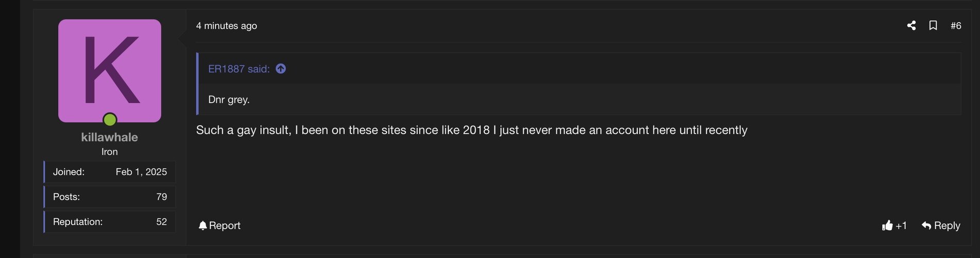
Task: Open killawhale's purple K avatar
Action: pyautogui.click(x=110, y=71)
